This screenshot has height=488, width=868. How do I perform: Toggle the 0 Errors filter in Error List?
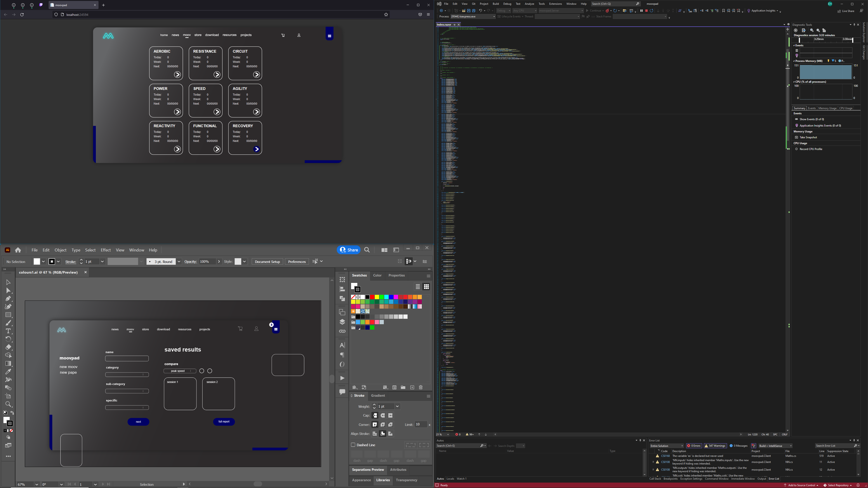[694, 446]
